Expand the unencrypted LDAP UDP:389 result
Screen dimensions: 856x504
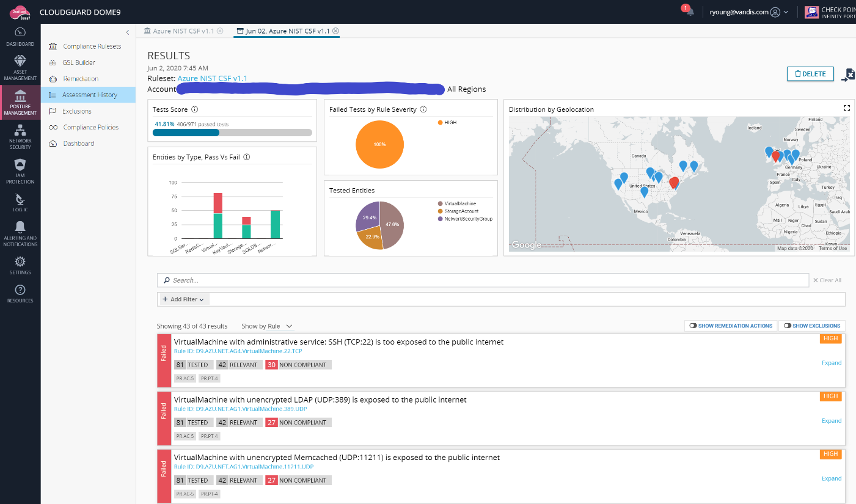832,421
